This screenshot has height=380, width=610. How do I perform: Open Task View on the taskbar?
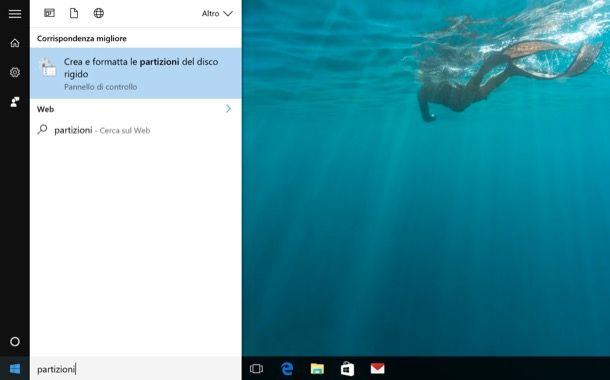pos(256,368)
